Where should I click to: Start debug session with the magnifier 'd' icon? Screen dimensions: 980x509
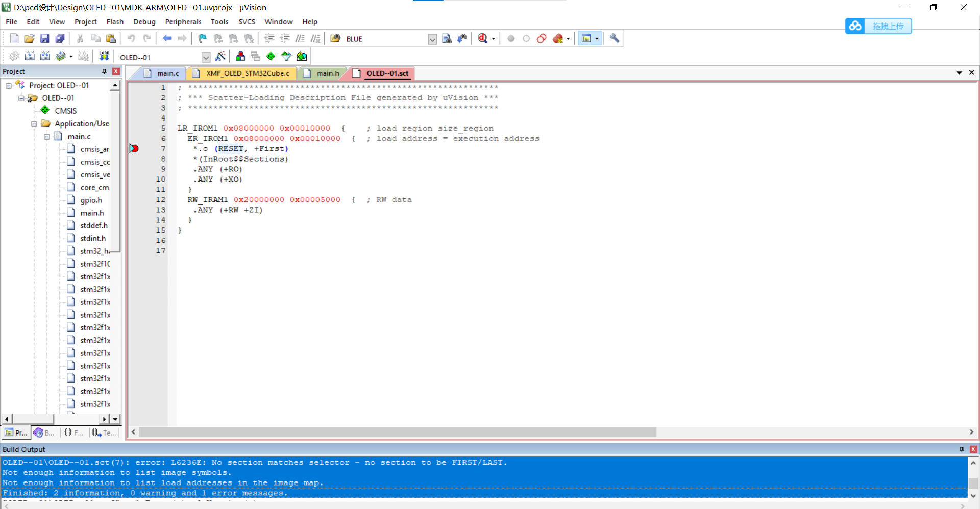[x=483, y=38]
